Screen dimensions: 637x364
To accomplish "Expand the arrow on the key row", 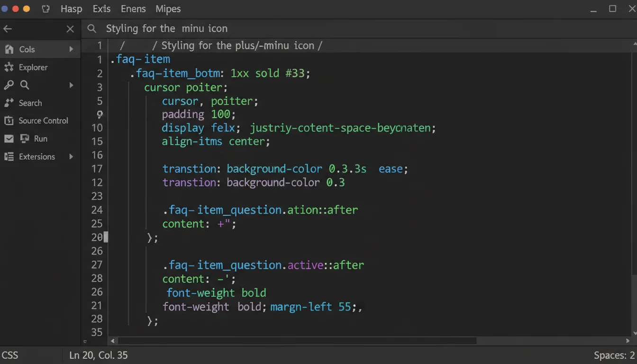I will (71, 85).
